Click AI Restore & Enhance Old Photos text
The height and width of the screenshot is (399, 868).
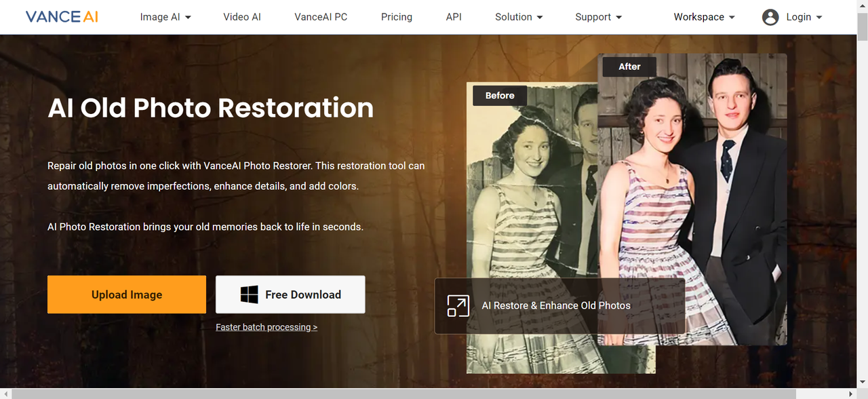(x=556, y=305)
